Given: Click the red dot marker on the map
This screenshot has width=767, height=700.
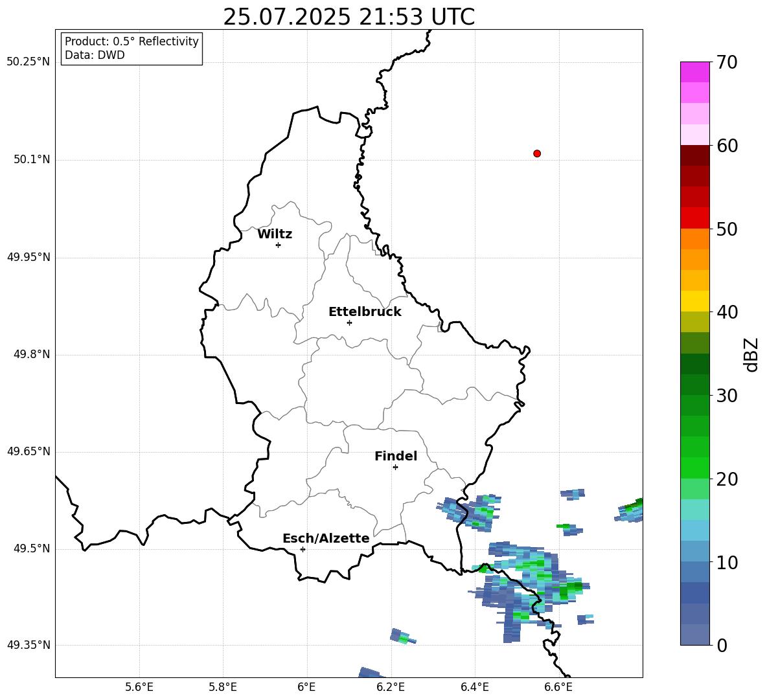Looking at the screenshot, I should point(536,153).
